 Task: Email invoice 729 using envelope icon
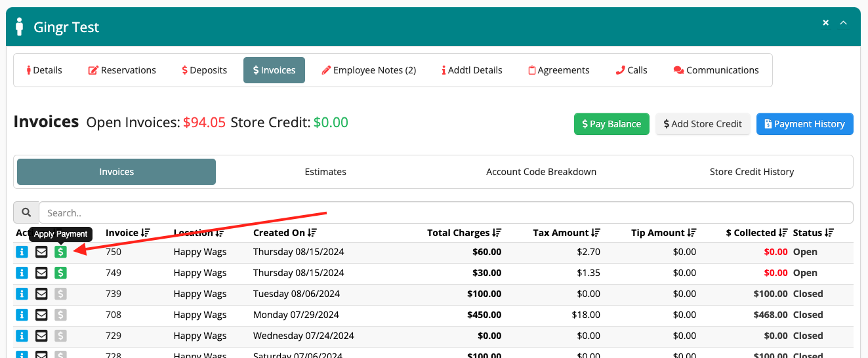[x=41, y=336]
